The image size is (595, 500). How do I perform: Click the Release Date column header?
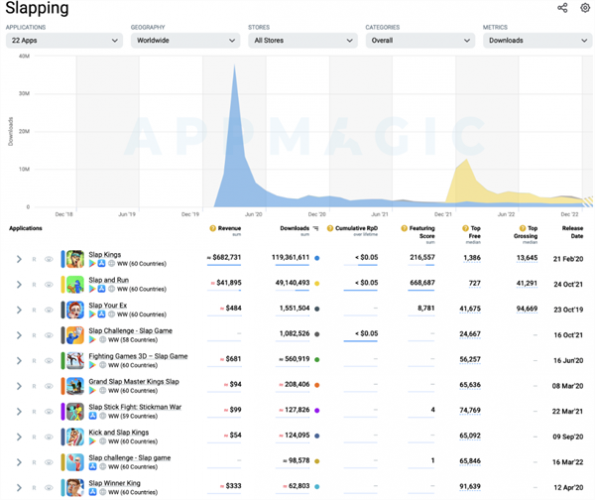pyautogui.click(x=572, y=232)
